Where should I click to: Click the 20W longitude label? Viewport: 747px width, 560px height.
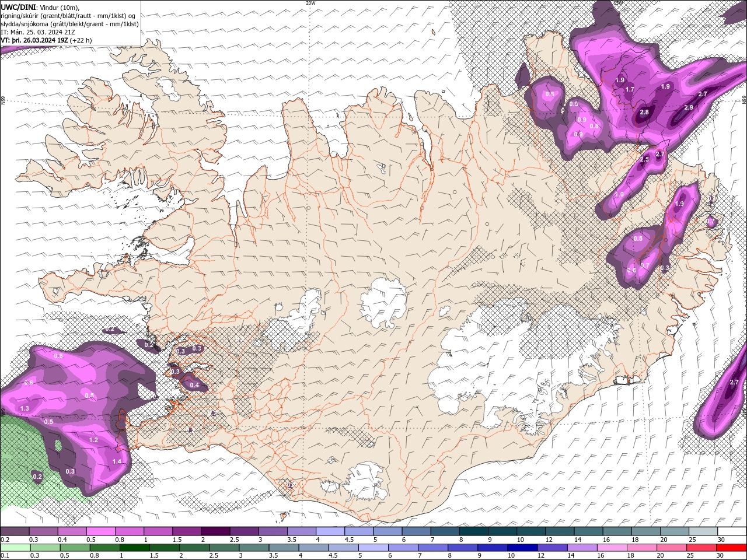pos(310,3)
